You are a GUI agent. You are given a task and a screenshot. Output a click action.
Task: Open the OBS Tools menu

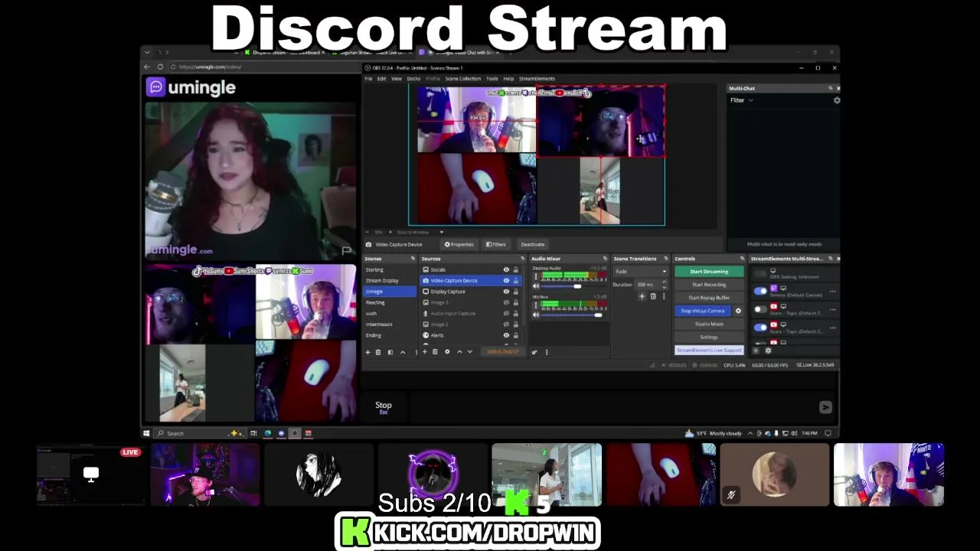(492, 78)
